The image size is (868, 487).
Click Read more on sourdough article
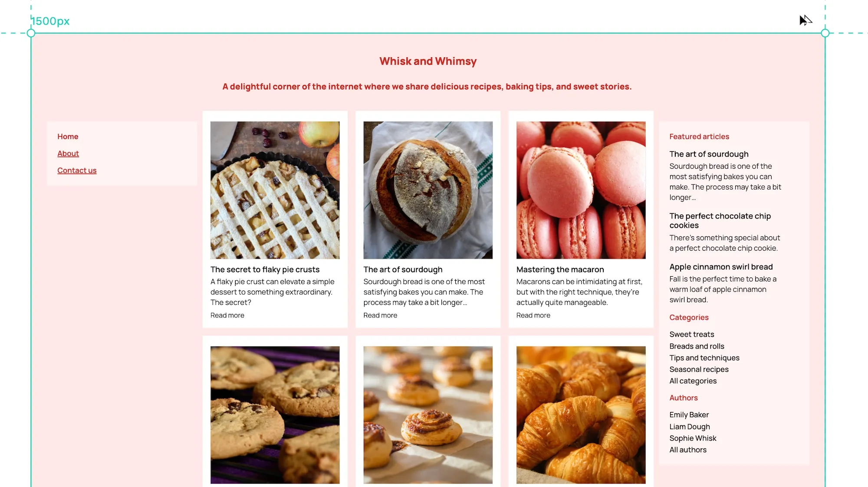tap(380, 315)
